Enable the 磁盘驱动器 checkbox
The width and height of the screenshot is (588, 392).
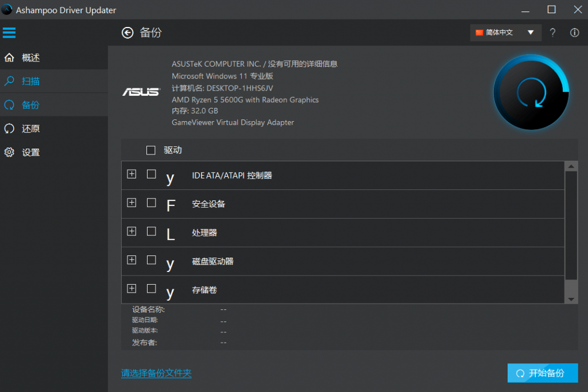click(152, 260)
